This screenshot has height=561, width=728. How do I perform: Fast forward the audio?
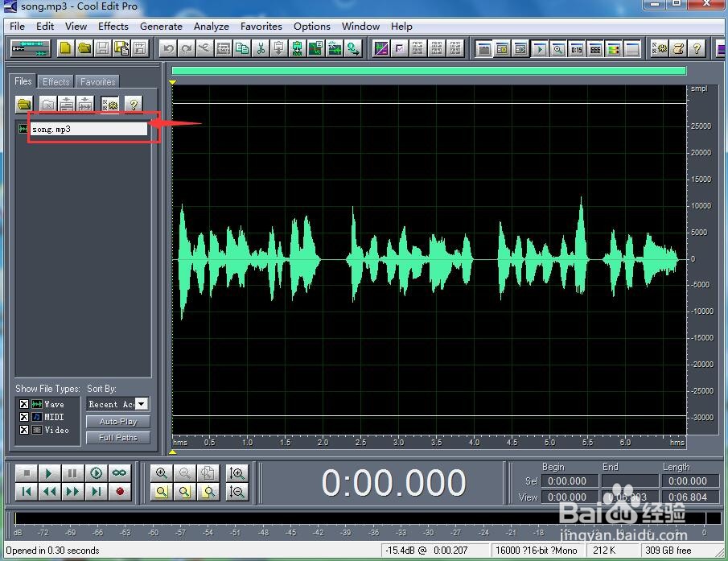tap(72, 491)
